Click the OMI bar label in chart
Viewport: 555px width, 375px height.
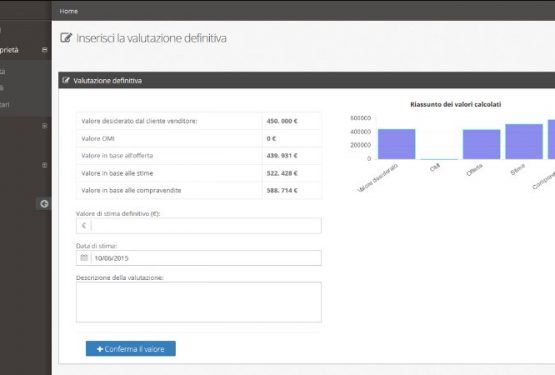[x=435, y=167]
